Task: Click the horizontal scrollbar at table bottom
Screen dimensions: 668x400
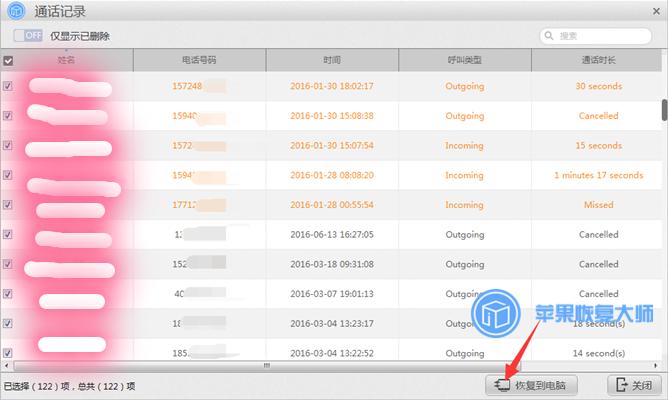Action: [x=330, y=366]
